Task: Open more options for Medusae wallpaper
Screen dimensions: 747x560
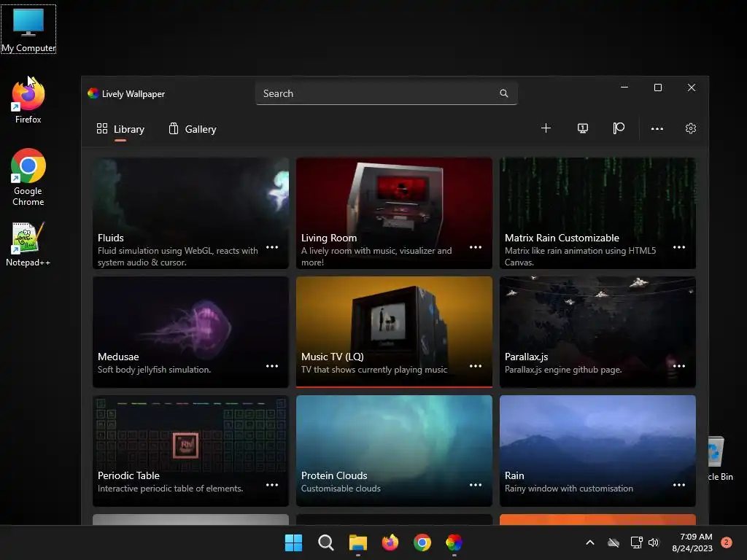Action: 272,366
